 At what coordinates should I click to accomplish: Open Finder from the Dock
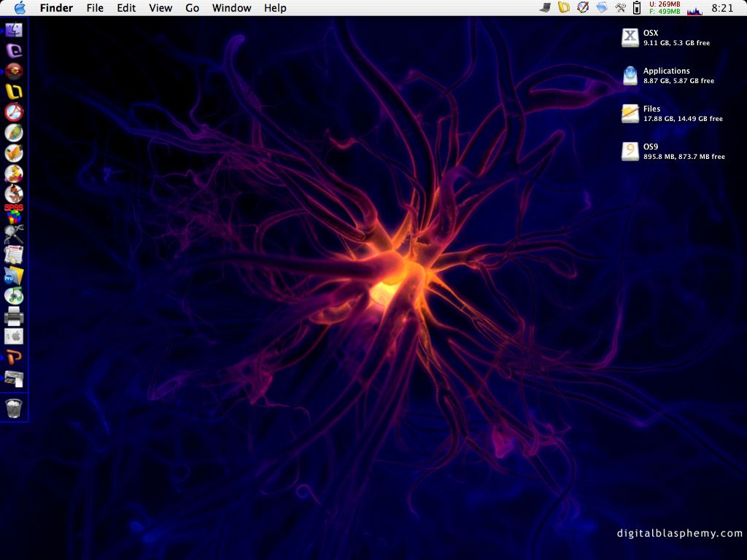(x=14, y=31)
